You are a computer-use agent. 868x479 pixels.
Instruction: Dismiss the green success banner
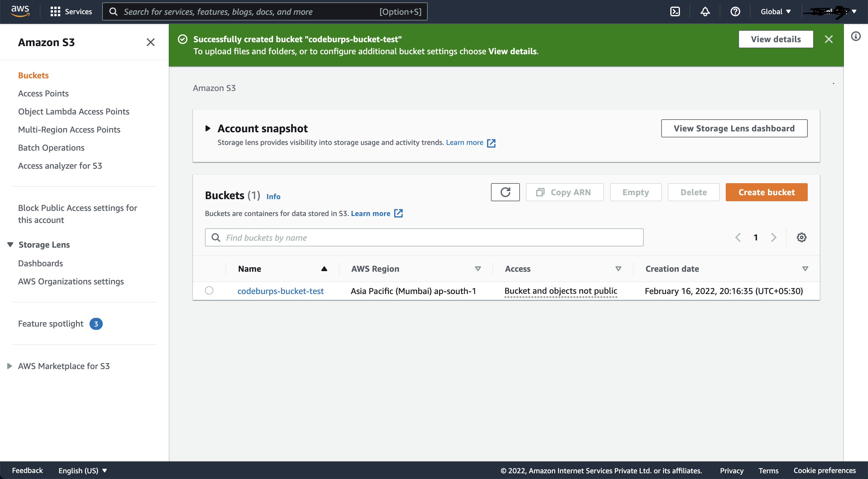(829, 39)
